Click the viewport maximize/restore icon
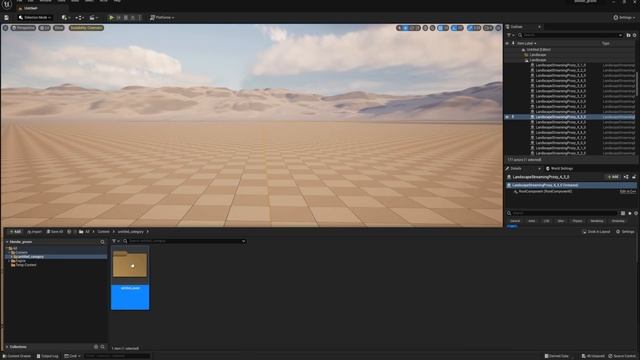 pyautogui.click(x=498, y=28)
